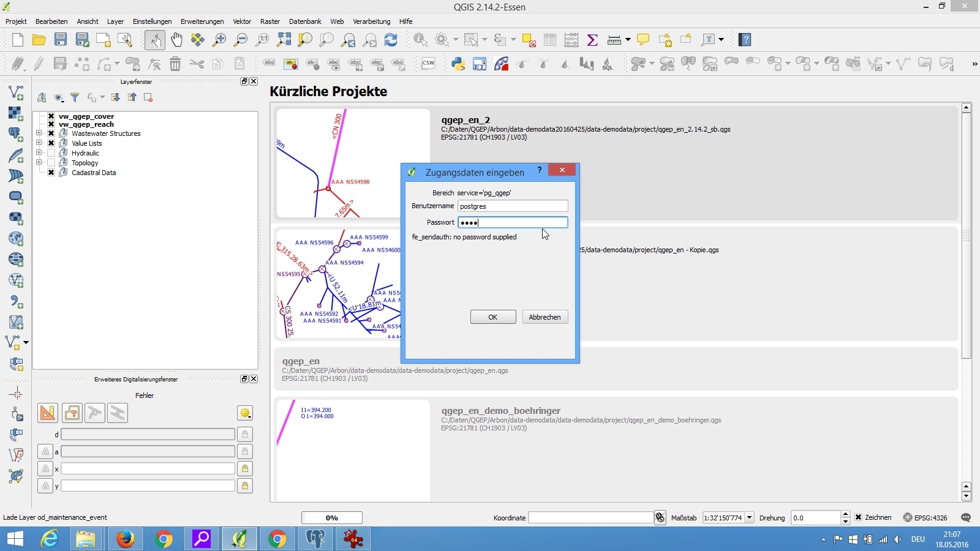Check the Hydraulic group box
980x551 pixels.
coord(51,153)
